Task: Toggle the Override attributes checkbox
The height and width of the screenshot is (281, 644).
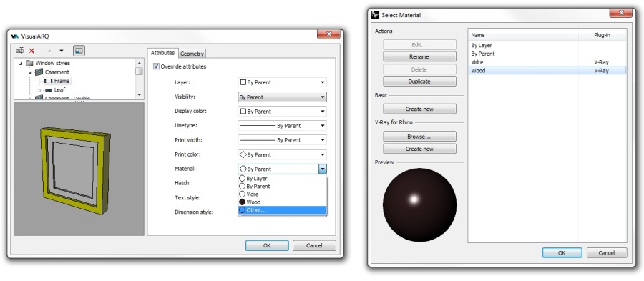Action: (156, 66)
